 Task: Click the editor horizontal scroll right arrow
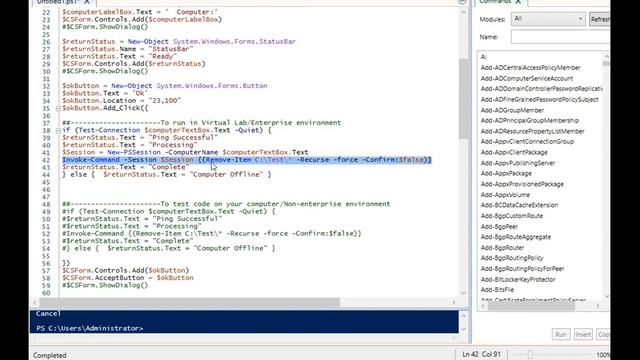pos(453,302)
